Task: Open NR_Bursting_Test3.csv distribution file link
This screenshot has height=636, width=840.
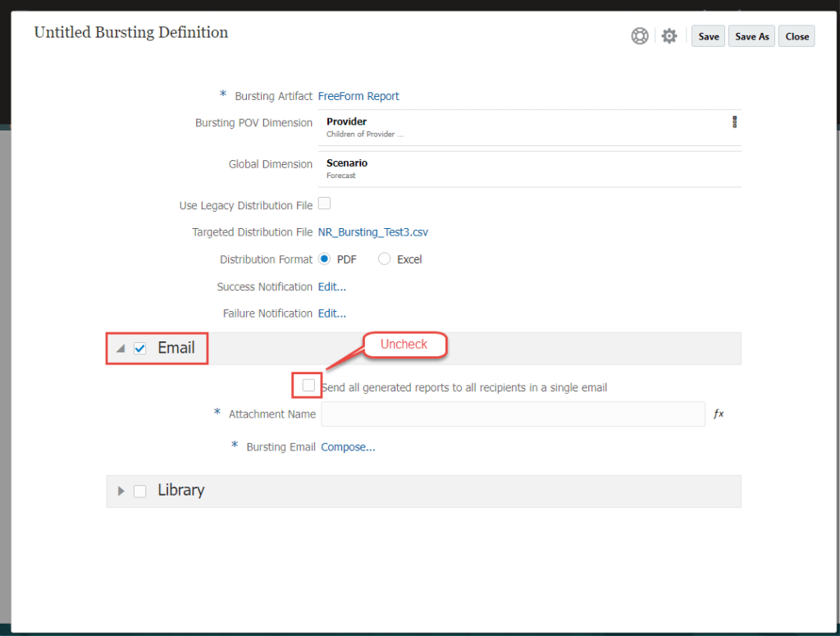Action: [x=372, y=232]
